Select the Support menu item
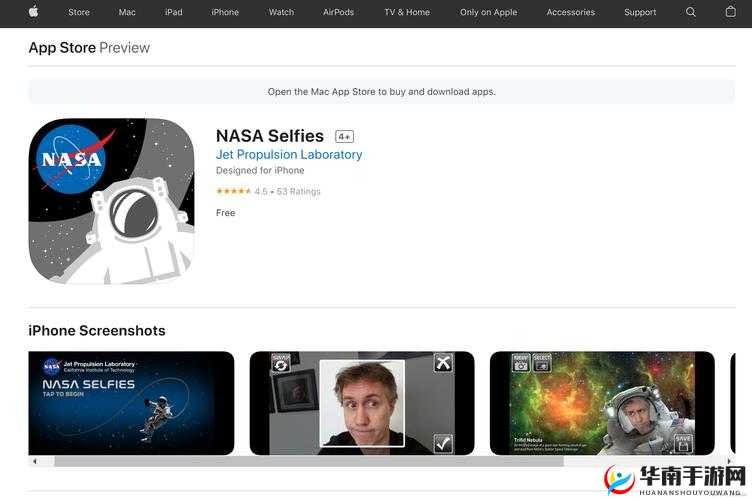 pyautogui.click(x=640, y=12)
